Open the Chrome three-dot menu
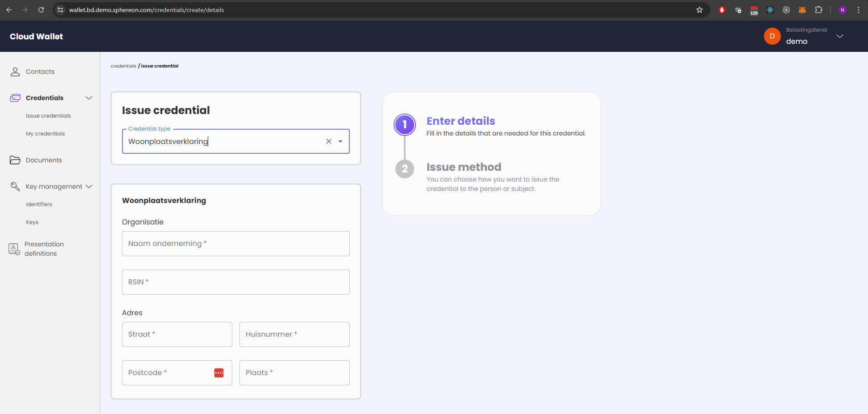Image resolution: width=868 pixels, height=414 pixels. [x=859, y=10]
